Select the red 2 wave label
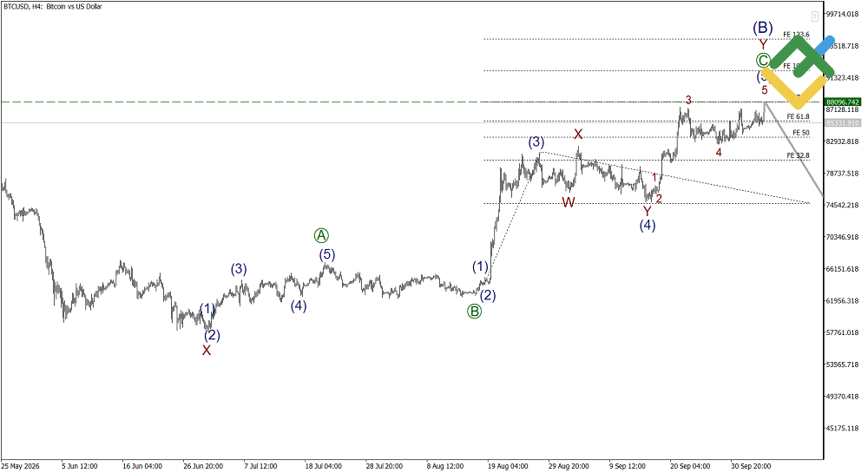 coord(659,199)
